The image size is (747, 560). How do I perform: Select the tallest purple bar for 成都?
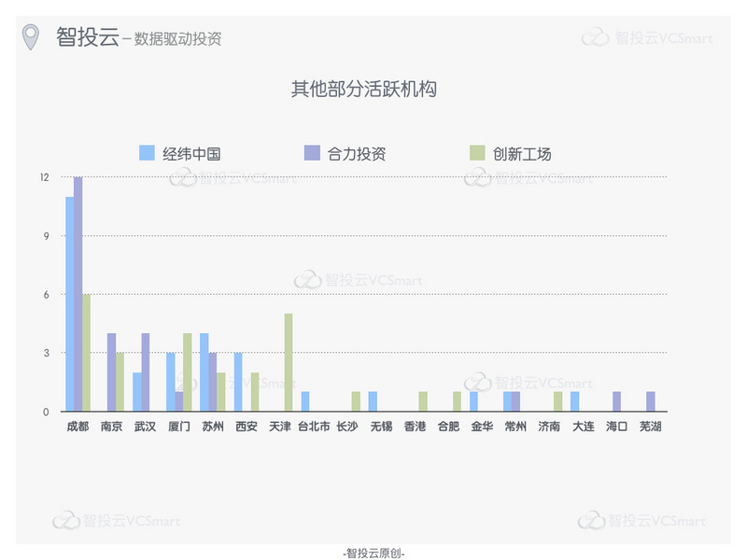[x=78, y=294]
